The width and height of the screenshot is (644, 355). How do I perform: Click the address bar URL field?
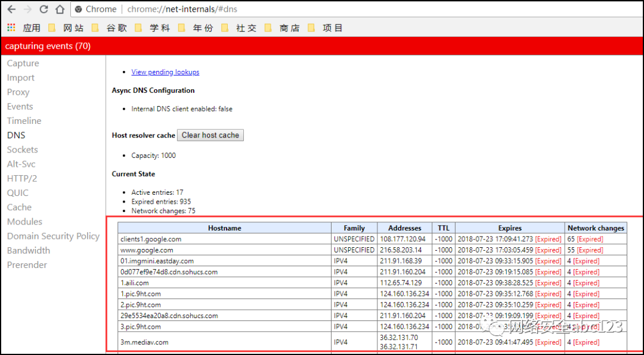357,9
